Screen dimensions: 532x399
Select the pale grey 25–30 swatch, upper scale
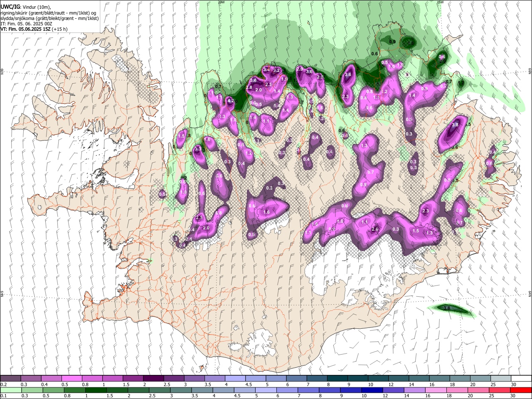pos(500,379)
